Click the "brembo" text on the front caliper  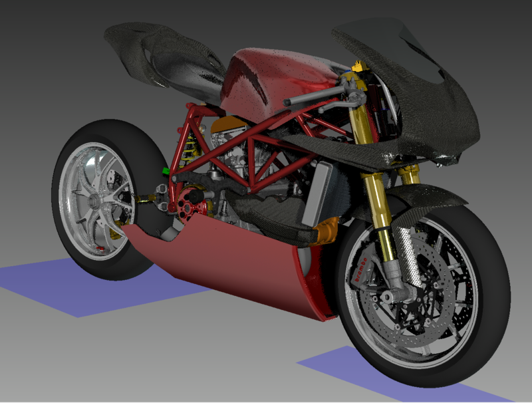360,270
